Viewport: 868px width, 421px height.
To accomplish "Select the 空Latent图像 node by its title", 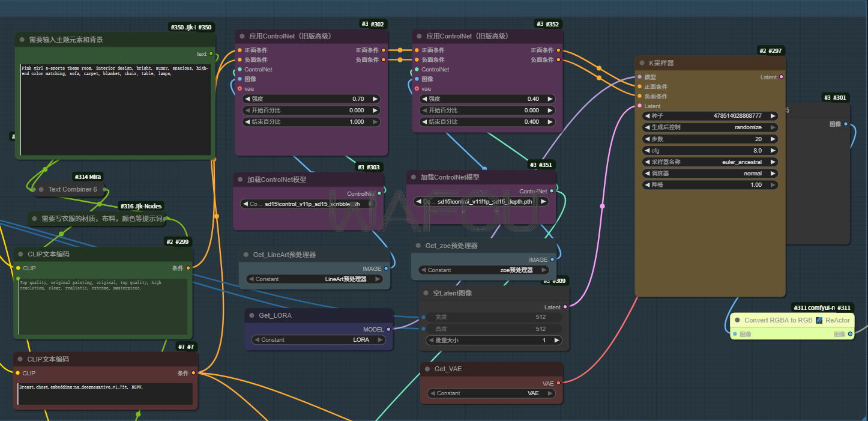I will [452, 293].
